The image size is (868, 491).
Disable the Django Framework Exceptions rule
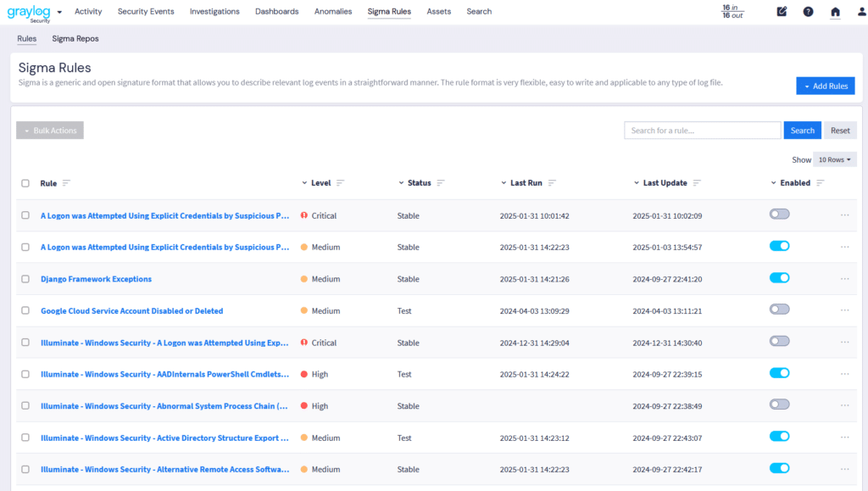click(780, 278)
